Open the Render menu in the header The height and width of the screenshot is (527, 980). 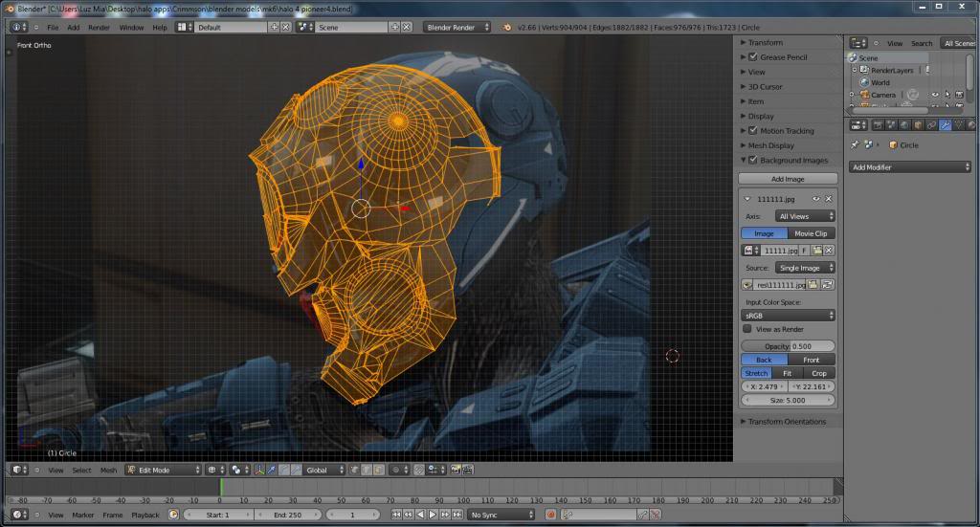click(99, 27)
